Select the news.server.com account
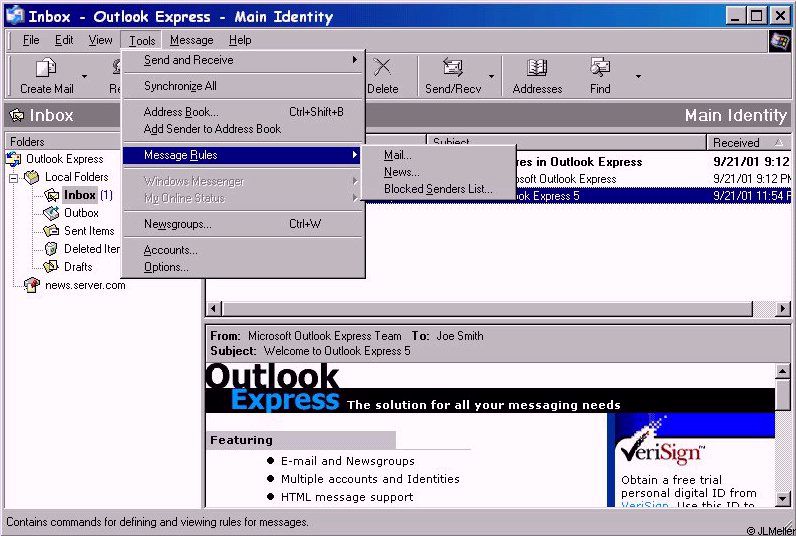Viewport: 796px width, 536px height. (x=85, y=285)
